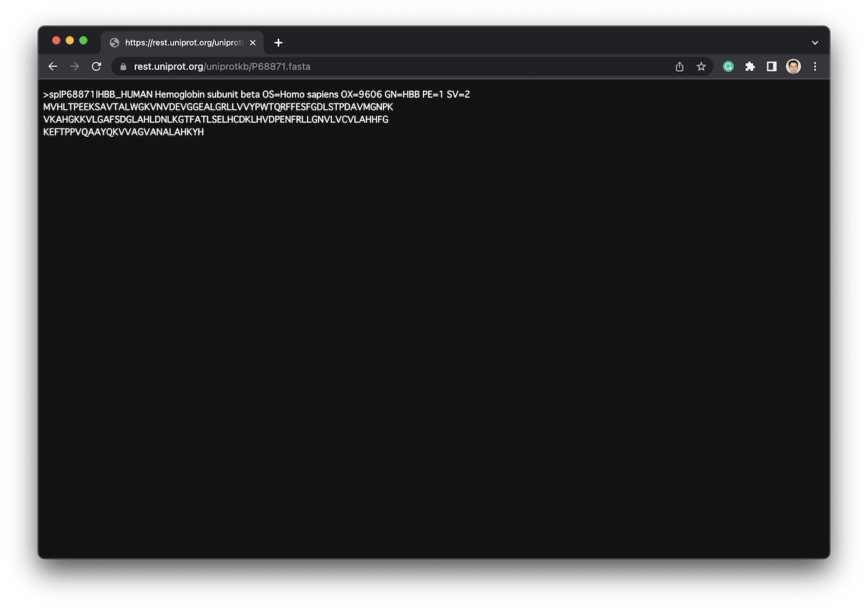Screen dimensions: 868x609
Task: Expand the tab search chevron
Action: [815, 43]
